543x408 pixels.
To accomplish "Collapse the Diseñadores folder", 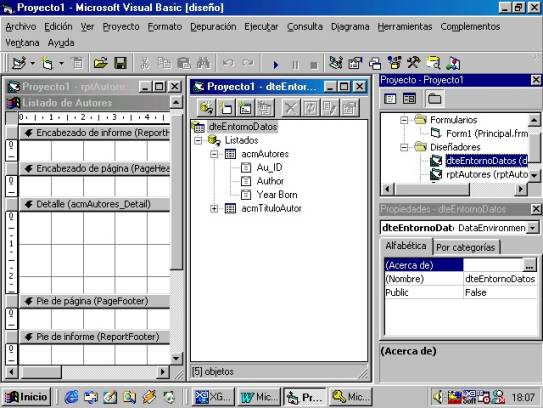I will tap(404, 147).
